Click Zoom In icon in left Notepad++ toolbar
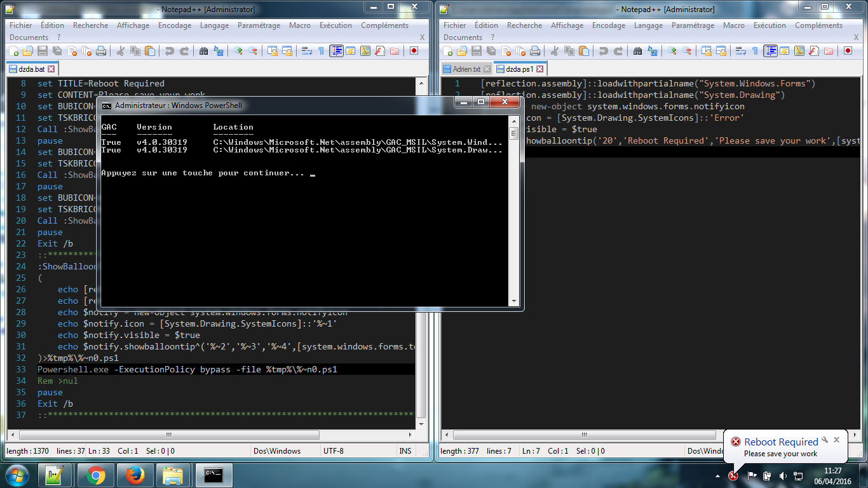Image resolution: width=868 pixels, height=488 pixels. click(x=238, y=51)
